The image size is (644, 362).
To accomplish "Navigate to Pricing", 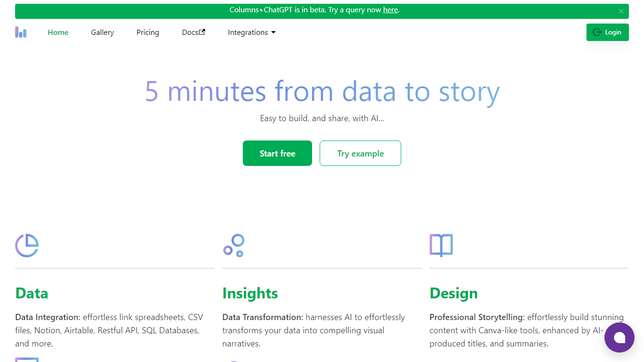I will (x=148, y=33).
